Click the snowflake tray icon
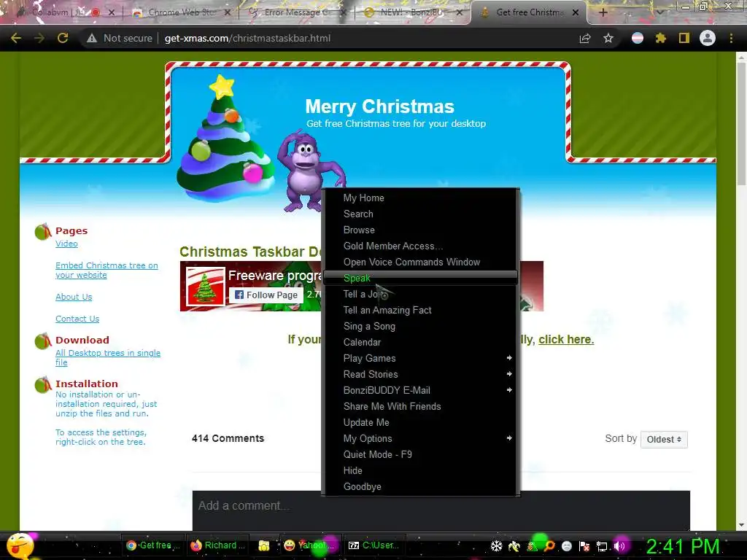The height and width of the screenshot is (560, 747). coord(496,546)
